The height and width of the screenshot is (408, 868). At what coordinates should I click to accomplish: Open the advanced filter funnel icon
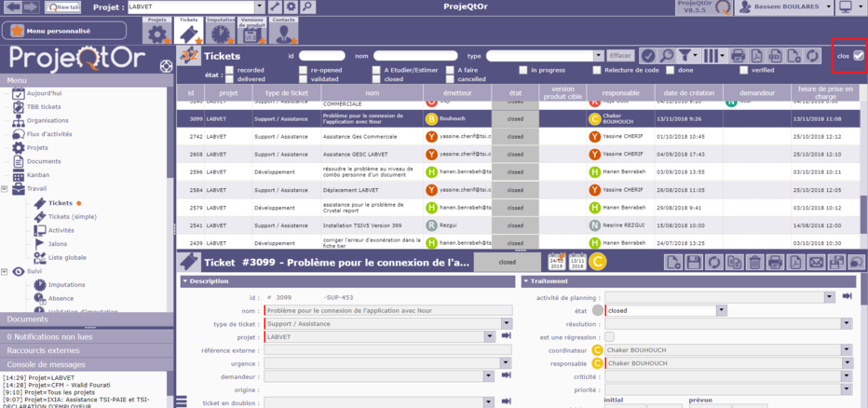(x=688, y=56)
